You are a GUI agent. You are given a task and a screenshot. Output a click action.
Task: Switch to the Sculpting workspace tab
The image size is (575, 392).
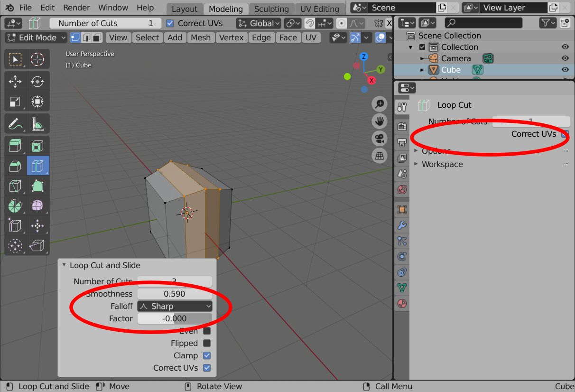point(271,9)
